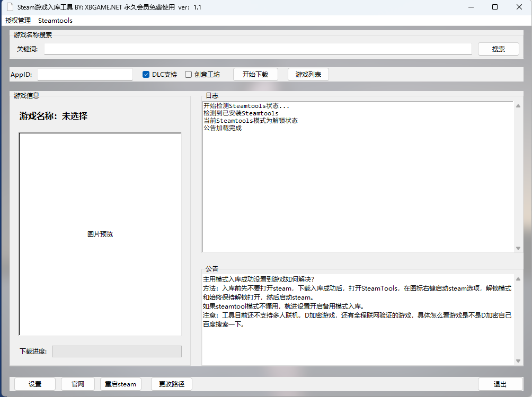This screenshot has height=397, width=532.
Task: Click the 日志 log scroll-up arrow
Action: click(x=518, y=105)
